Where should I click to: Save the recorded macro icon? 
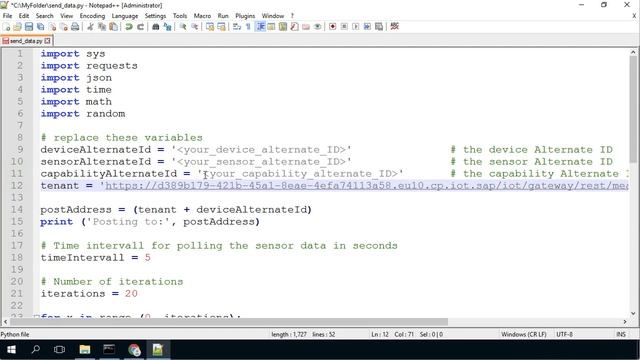point(379,27)
